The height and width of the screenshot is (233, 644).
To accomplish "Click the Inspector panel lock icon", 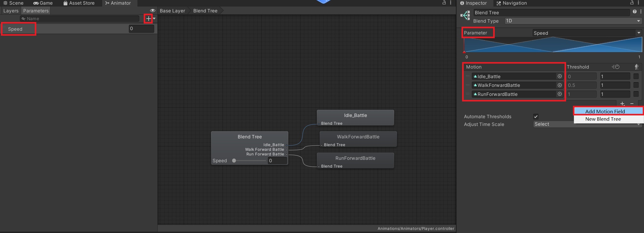I will click(x=632, y=3).
